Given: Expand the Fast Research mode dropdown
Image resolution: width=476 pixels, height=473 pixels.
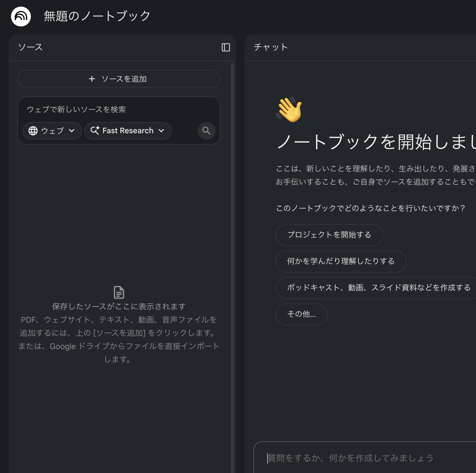Looking at the screenshot, I should tap(128, 131).
